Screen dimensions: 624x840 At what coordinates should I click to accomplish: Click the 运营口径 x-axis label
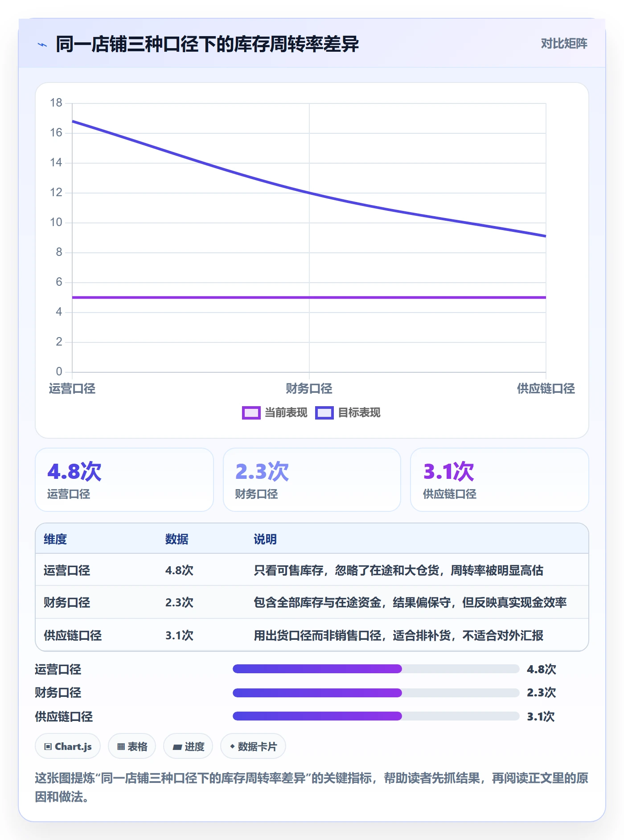[72, 389]
